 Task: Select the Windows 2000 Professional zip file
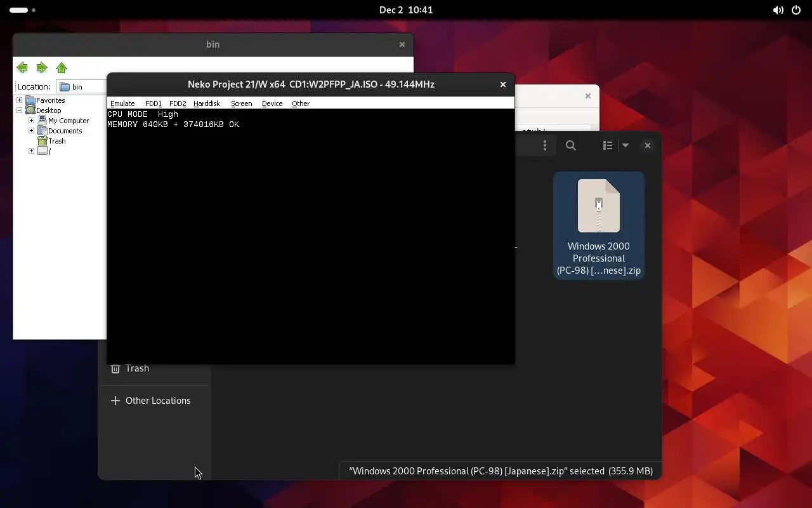point(599,225)
